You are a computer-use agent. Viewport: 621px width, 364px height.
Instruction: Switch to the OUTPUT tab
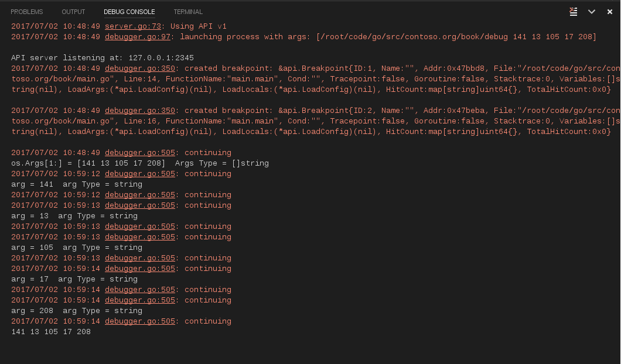pos(73,11)
